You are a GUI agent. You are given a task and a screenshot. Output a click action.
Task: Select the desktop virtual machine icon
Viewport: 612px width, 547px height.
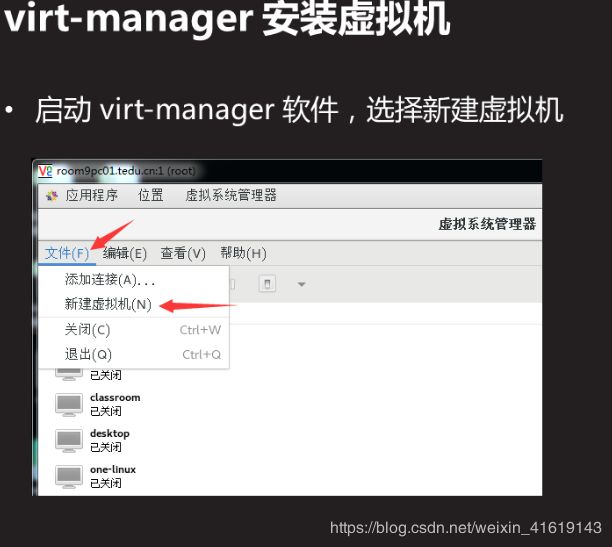pos(69,441)
